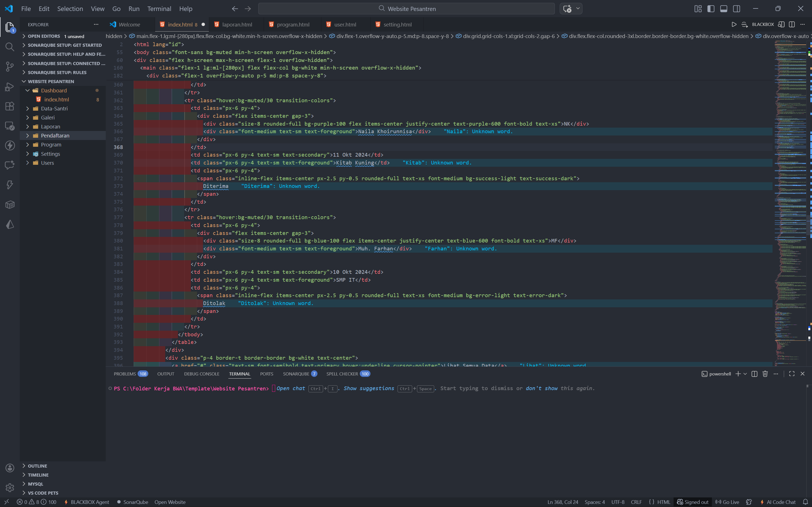Viewport: 812px width, 507px height.
Task: Open the Manage gear icon
Action: point(10,488)
